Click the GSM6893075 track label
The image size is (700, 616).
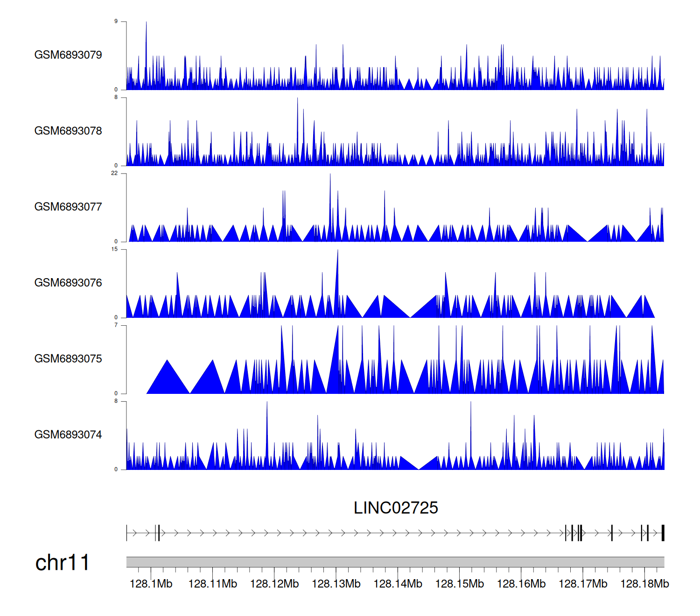pyautogui.click(x=68, y=359)
